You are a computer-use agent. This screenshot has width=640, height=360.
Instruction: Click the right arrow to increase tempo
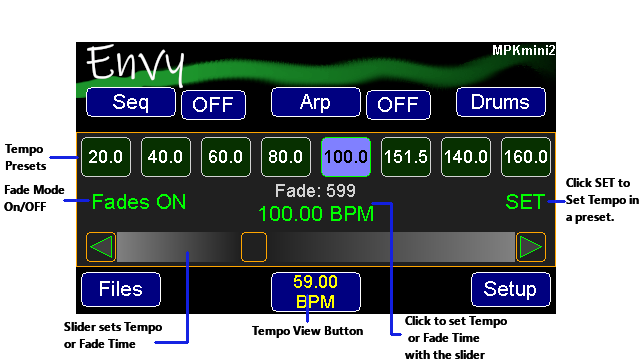click(531, 247)
